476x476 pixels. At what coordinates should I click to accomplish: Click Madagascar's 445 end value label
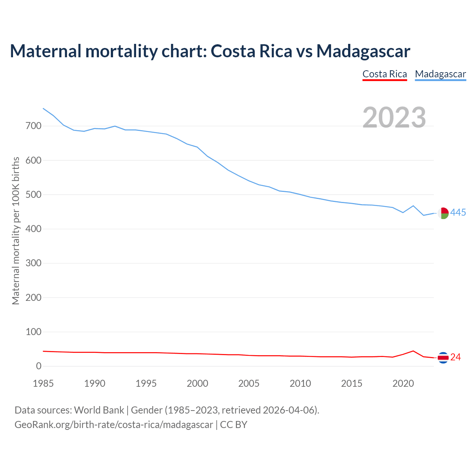(458, 213)
